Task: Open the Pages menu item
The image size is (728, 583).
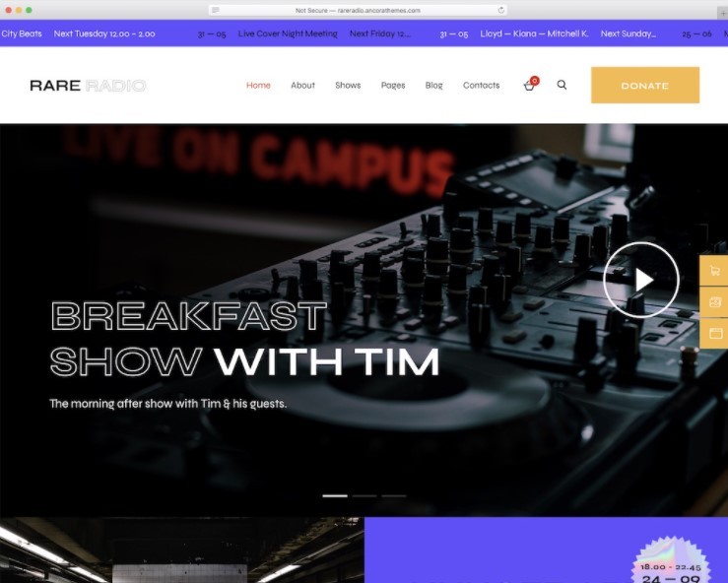Action: pos(393,86)
